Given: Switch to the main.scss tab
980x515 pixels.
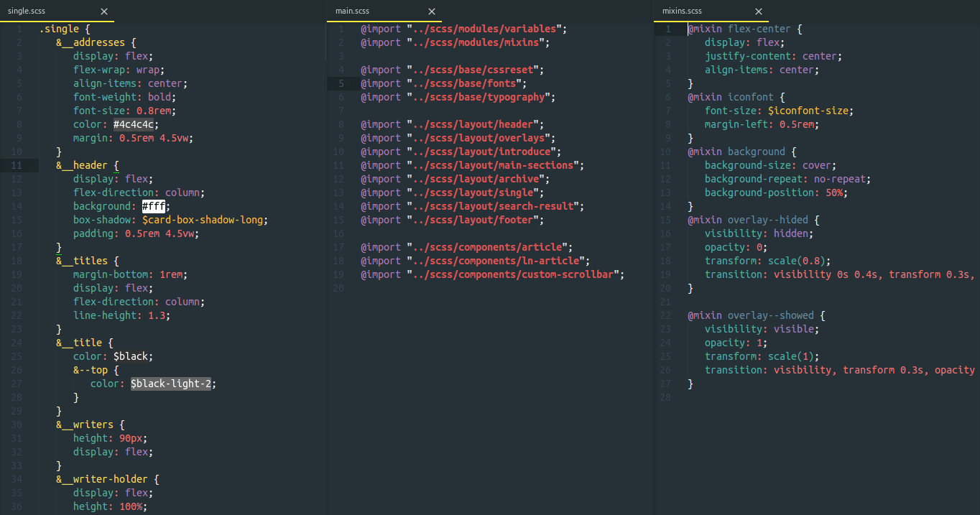Looking at the screenshot, I should [351, 11].
